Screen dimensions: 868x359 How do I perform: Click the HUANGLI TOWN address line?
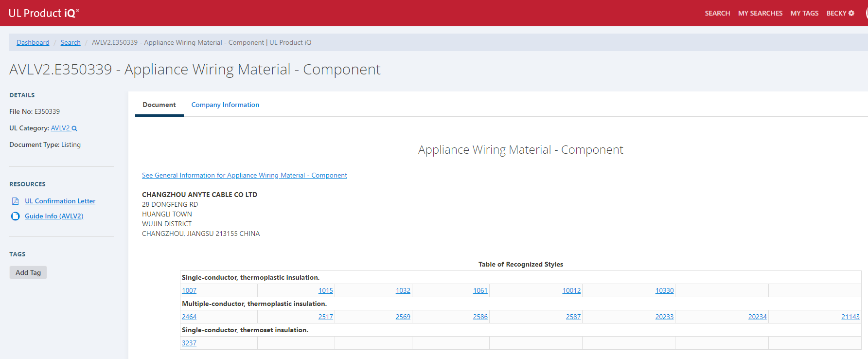(167, 214)
